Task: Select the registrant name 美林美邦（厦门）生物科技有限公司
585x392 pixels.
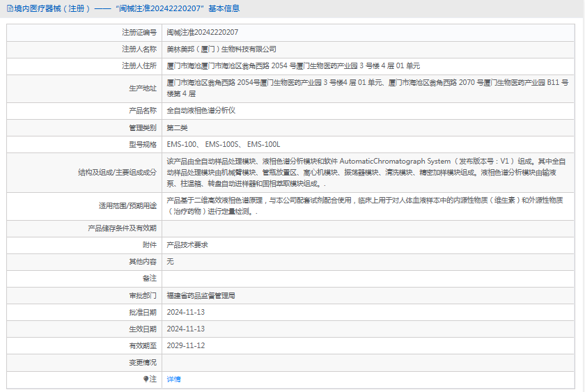Action: coord(221,49)
